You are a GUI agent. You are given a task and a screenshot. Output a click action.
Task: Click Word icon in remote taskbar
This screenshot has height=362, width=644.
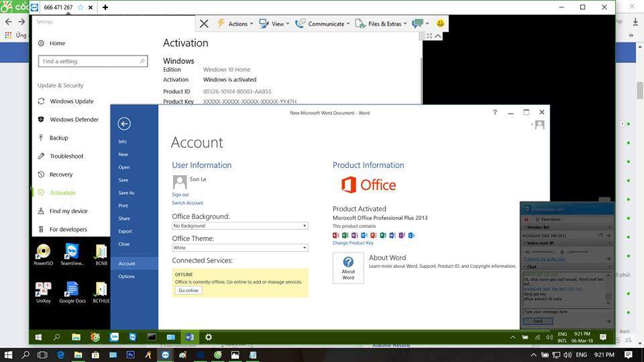[x=190, y=336]
